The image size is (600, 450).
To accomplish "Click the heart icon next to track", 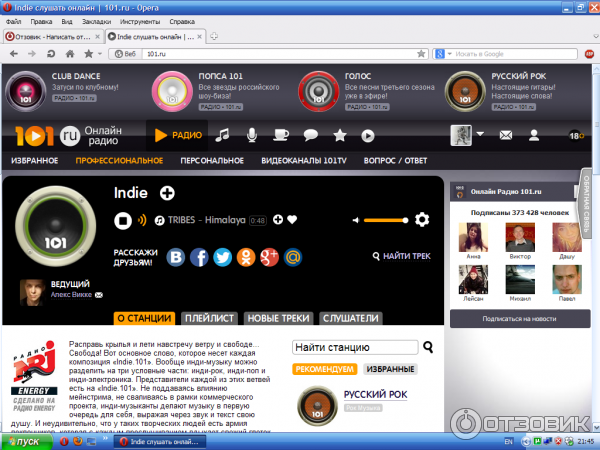I will pos(293,220).
